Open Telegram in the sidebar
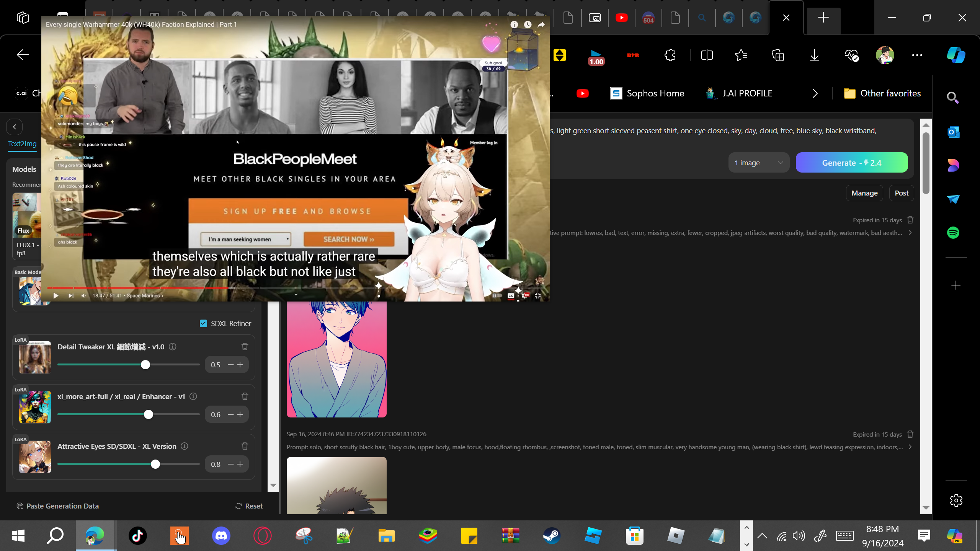Screen dimensions: 980x551 953,199
